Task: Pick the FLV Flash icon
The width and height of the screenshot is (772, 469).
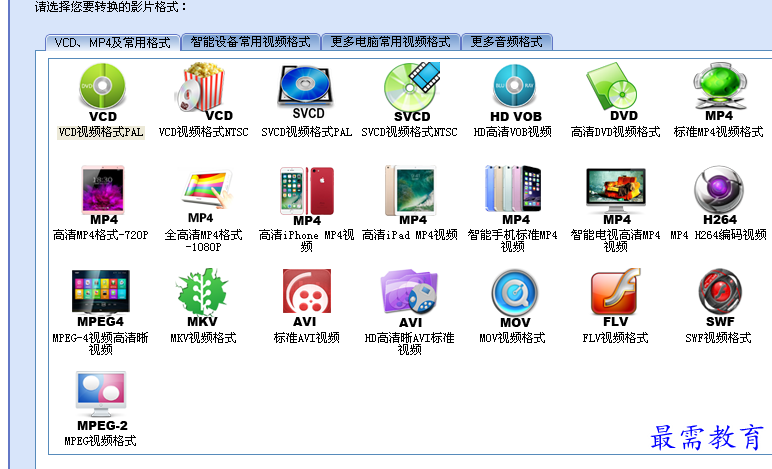Action: click(615, 298)
